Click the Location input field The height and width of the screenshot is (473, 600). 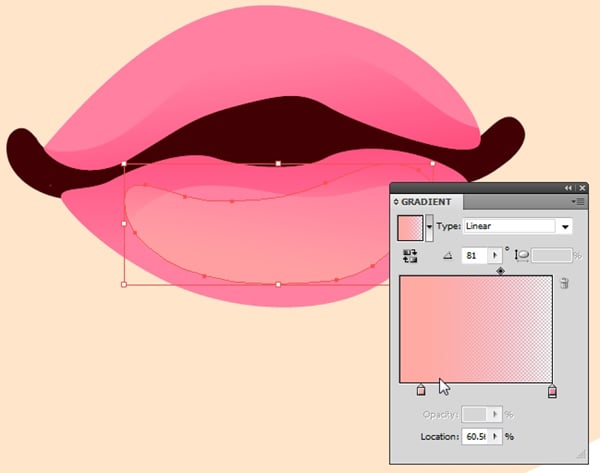coord(474,437)
